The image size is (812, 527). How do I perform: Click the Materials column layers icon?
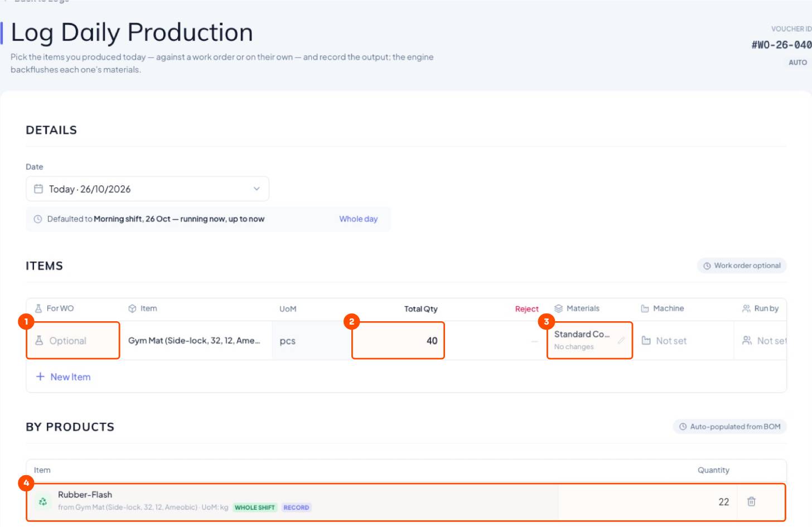(x=558, y=308)
